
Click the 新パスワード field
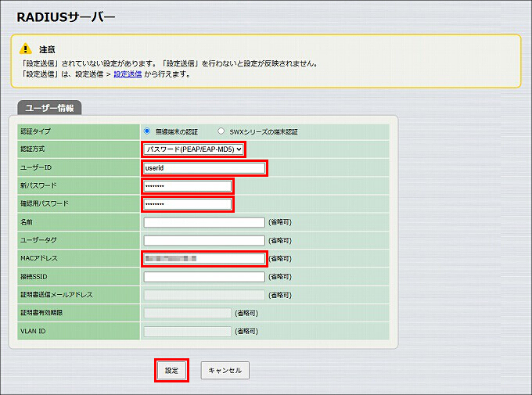pyautogui.click(x=188, y=186)
